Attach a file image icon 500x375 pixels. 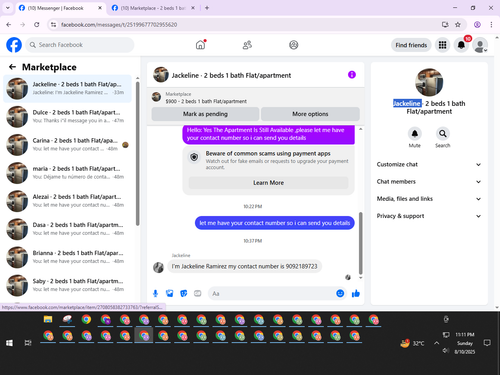[169, 293]
